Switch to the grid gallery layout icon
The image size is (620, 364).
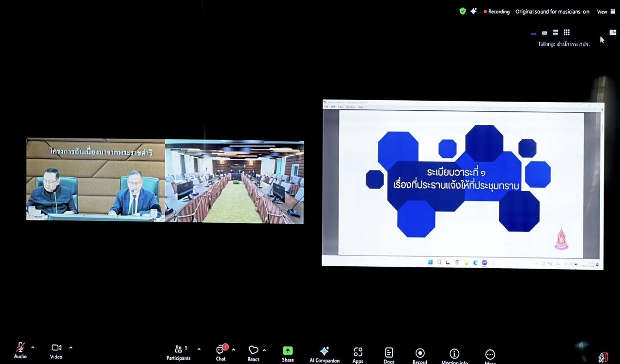[x=566, y=32]
